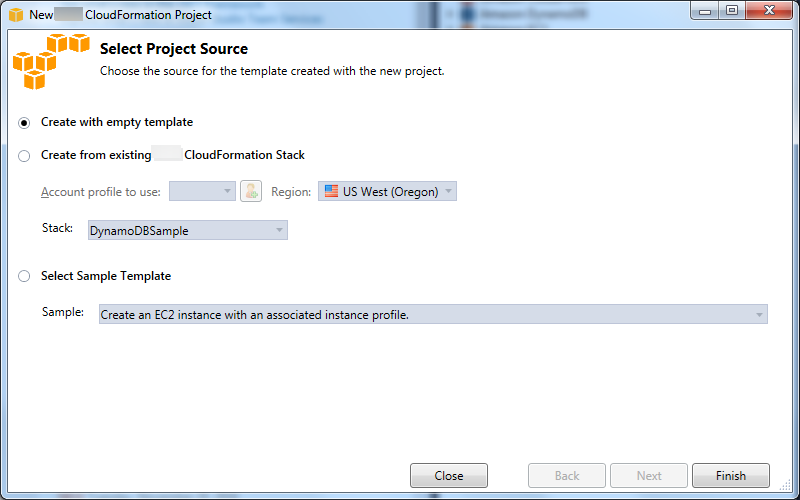
Task: Click the US flag icon in Region
Action: pos(331,191)
